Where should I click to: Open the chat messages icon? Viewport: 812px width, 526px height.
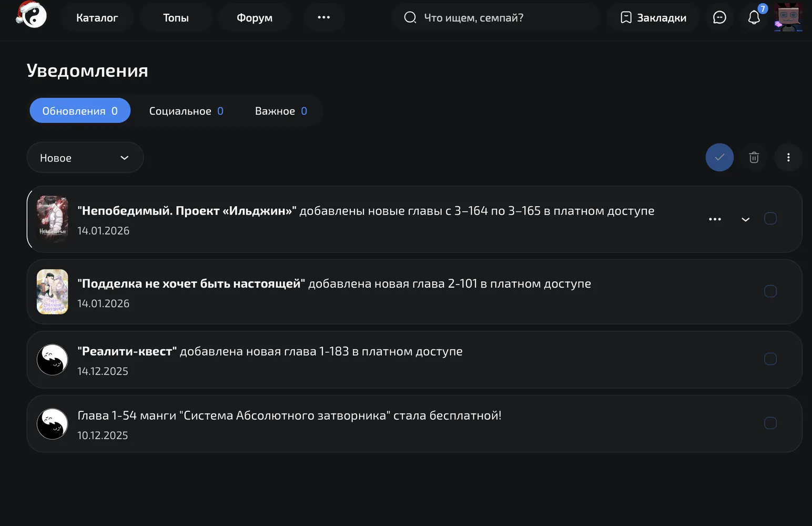tap(719, 18)
